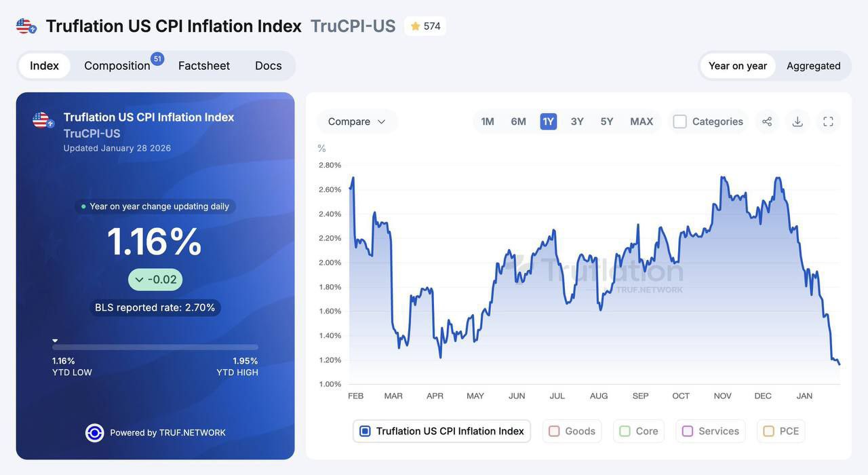Open the Compare dropdown
The width and height of the screenshot is (868, 475).
[x=357, y=121]
